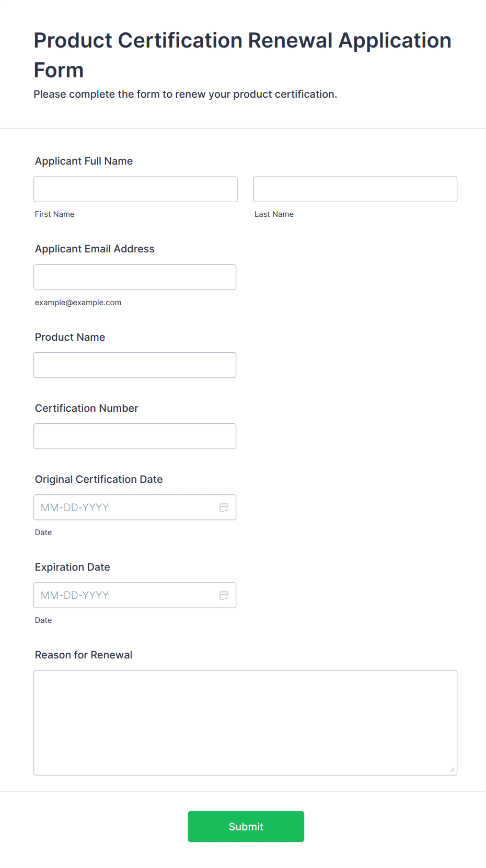Click the 'example@example.com' hint text
The width and height of the screenshot is (486, 868).
click(78, 303)
